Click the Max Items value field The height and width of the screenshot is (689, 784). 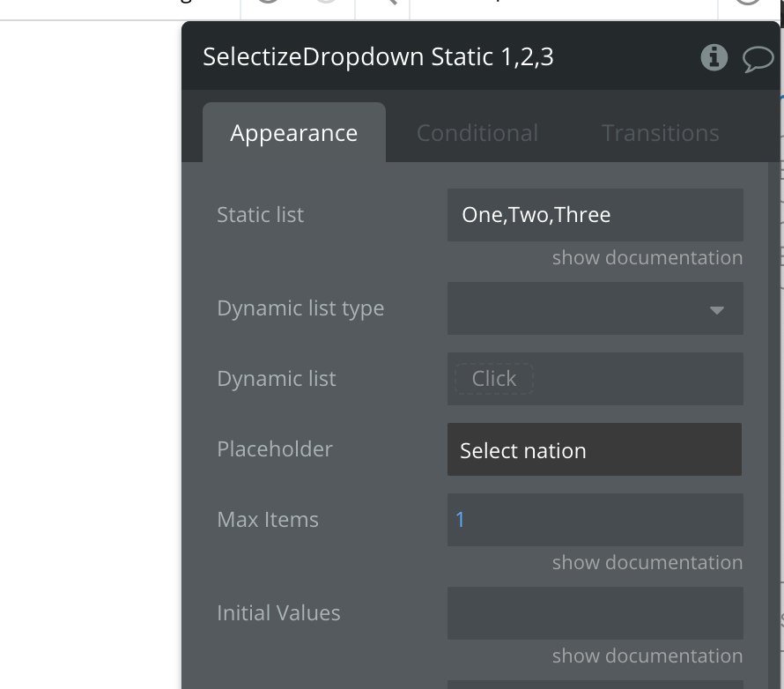click(x=595, y=520)
